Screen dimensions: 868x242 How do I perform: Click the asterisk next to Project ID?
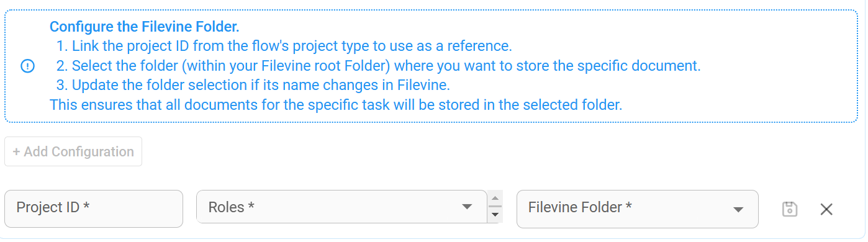point(86,206)
